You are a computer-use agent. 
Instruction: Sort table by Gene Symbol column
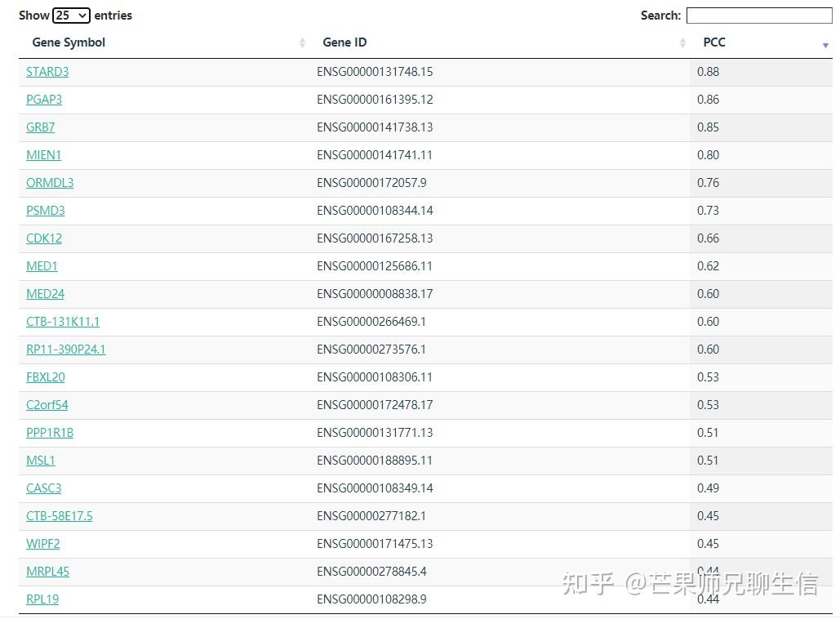click(69, 42)
